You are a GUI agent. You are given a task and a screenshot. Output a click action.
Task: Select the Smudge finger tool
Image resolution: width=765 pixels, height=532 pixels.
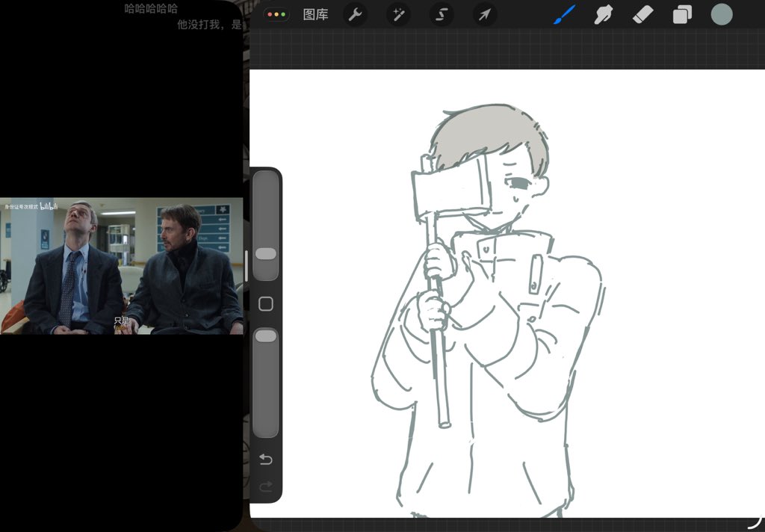pos(604,15)
